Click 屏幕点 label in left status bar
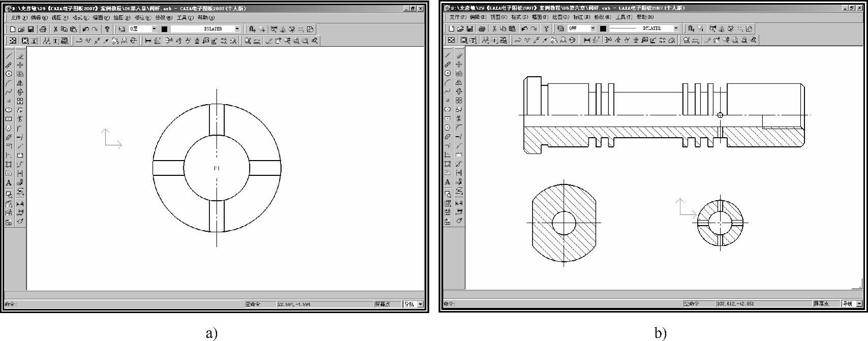Screen dimensions: 868x341 [382, 304]
